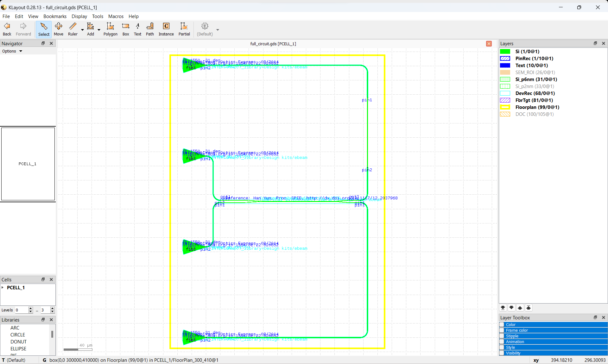Expand the PCELL_1 cell tree item

coord(3,287)
